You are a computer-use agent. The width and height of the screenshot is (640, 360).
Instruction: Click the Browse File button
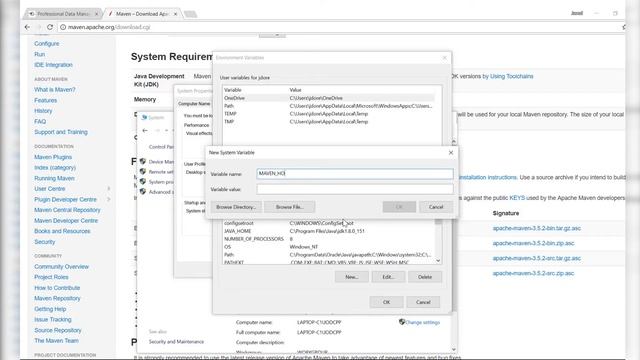click(289, 207)
